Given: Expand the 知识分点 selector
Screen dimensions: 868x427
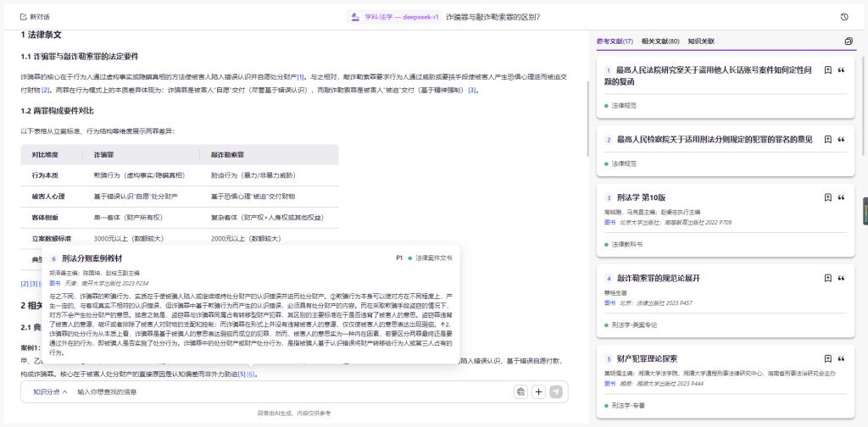Looking at the screenshot, I should point(50,391).
